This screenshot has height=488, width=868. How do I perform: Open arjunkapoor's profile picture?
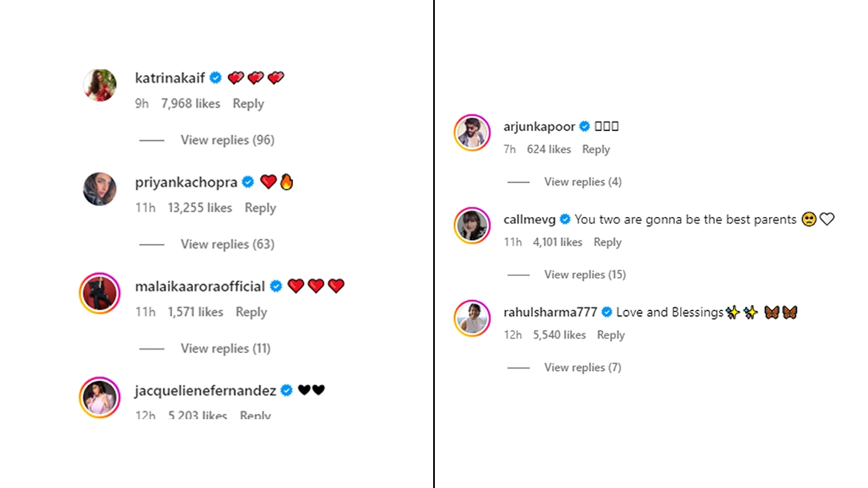[x=472, y=133]
